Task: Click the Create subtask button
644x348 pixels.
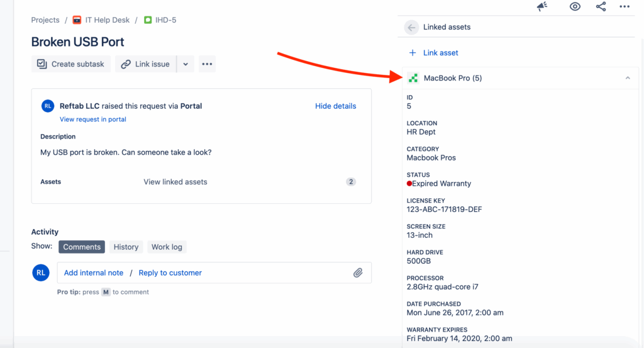Action: coord(70,64)
